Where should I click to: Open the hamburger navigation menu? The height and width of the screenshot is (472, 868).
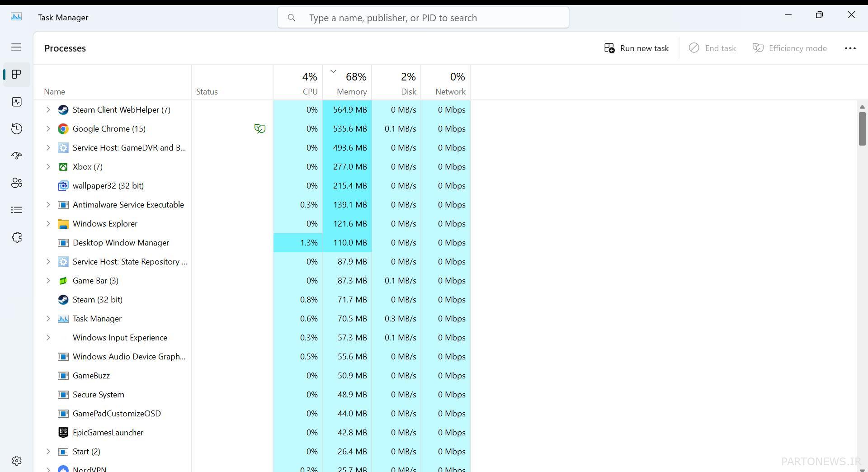tap(16, 47)
